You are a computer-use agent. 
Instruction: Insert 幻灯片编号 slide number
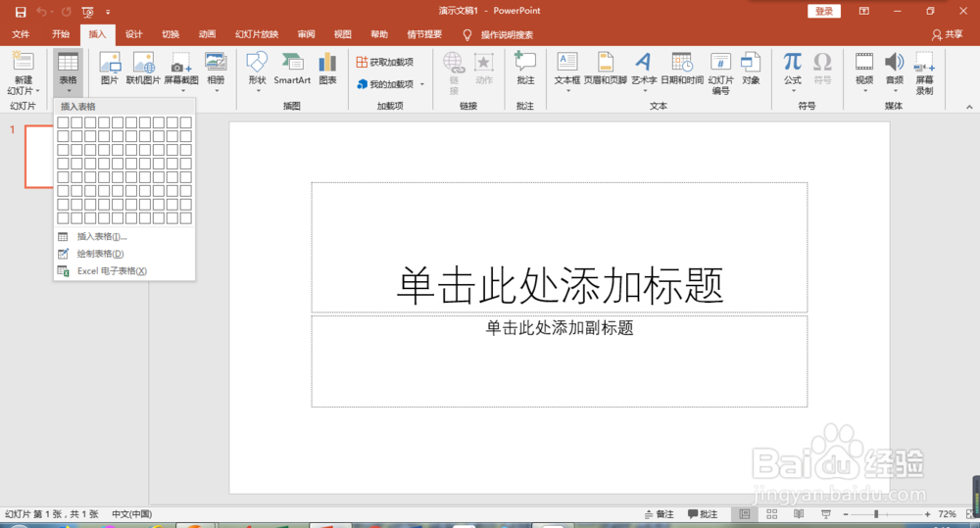720,72
